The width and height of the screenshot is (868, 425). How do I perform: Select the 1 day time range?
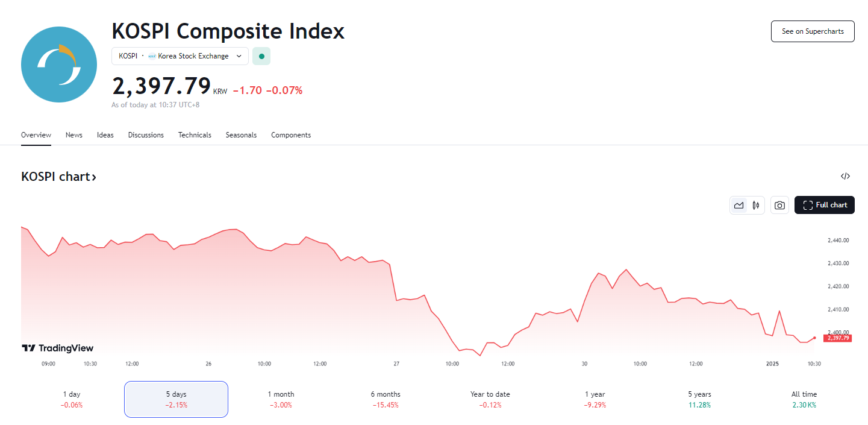[72, 399]
